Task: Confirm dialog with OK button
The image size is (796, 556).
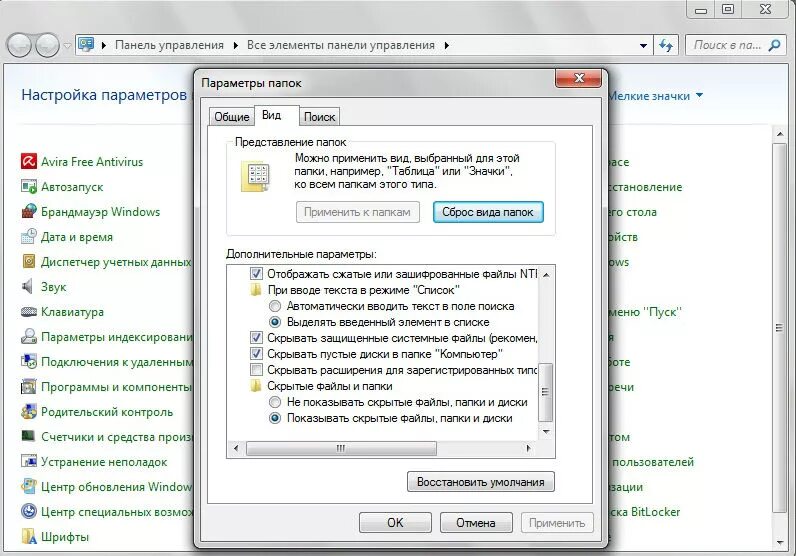Action: pos(395,522)
